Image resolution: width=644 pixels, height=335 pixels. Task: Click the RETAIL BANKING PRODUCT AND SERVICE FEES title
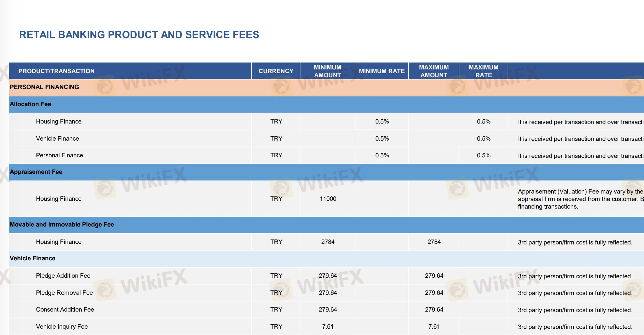139,35
